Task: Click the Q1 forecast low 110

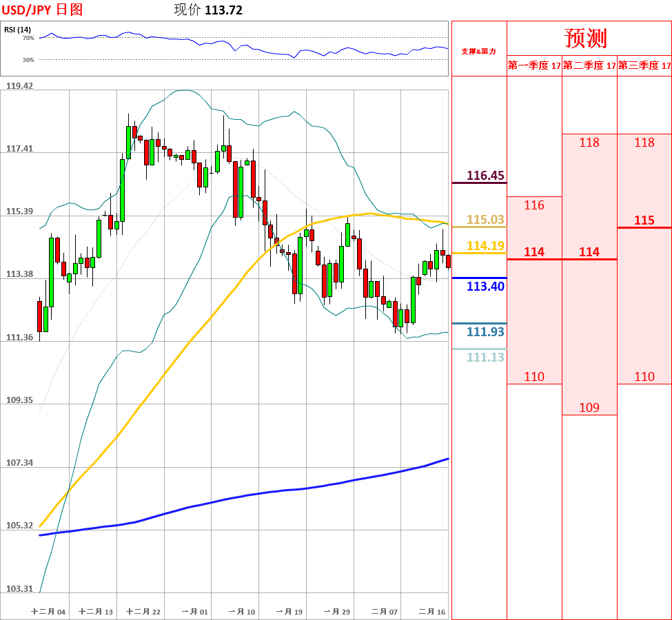Action: (x=534, y=377)
